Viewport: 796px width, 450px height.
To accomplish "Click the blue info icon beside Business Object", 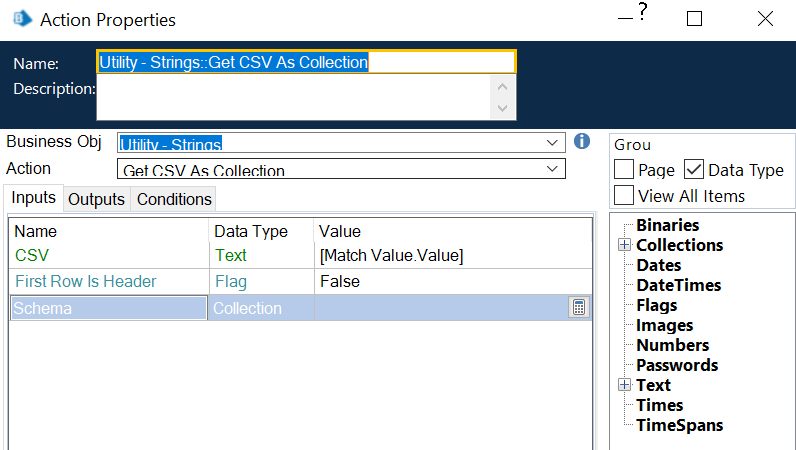I will (582, 142).
